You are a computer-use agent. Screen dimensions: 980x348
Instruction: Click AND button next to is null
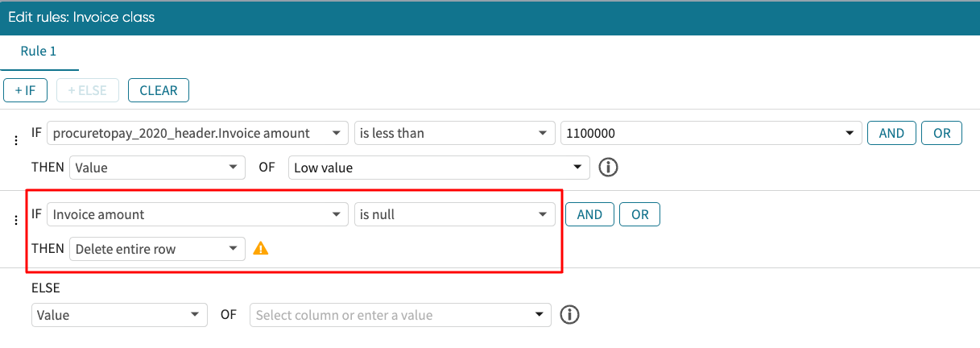[589, 215]
